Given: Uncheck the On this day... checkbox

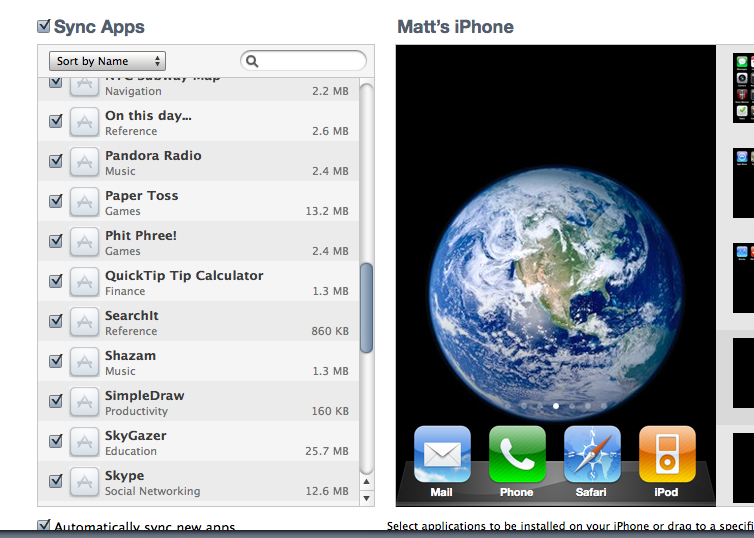Looking at the screenshot, I should coord(56,120).
